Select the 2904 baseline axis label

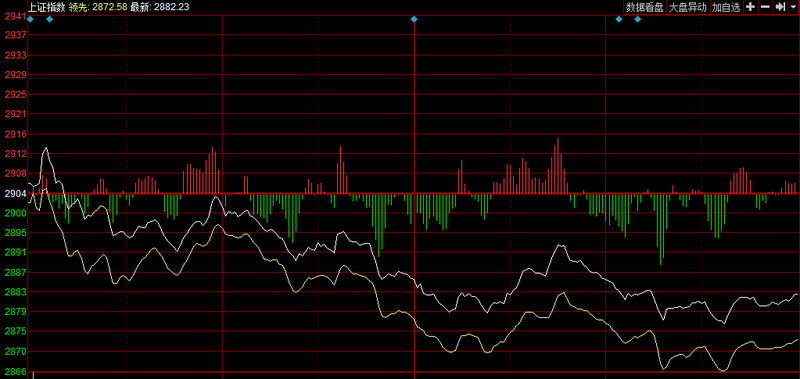[x=14, y=193]
